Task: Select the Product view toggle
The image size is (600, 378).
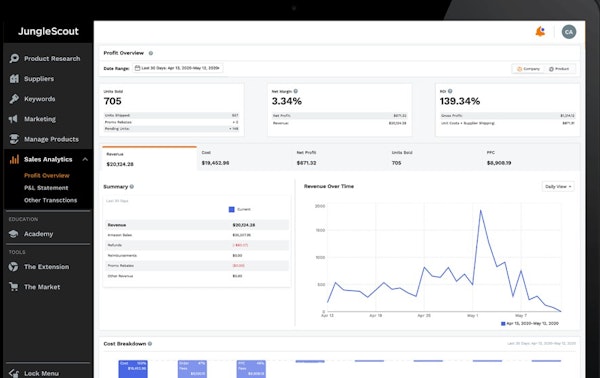Action: [559, 69]
